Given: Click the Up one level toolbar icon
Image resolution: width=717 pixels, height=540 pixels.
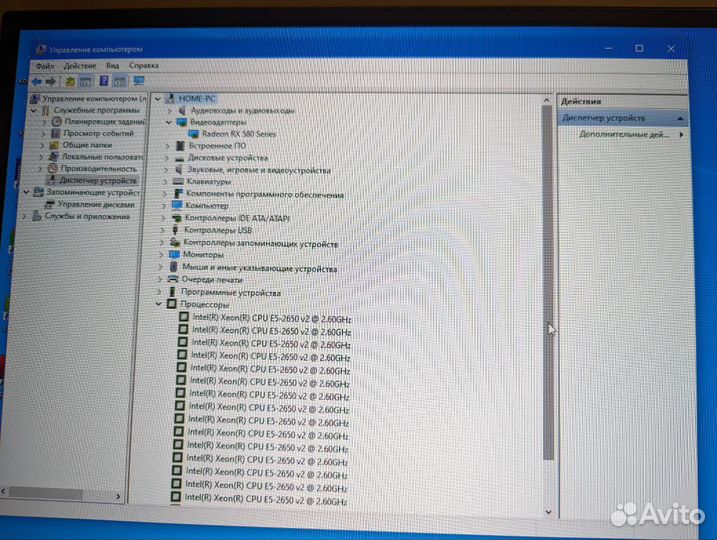Looking at the screenshot, I should click(70, 82).
